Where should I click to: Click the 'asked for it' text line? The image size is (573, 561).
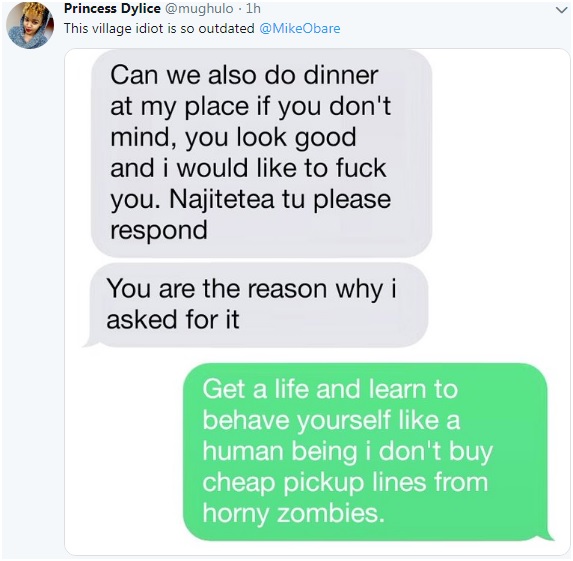coord(173,319)
